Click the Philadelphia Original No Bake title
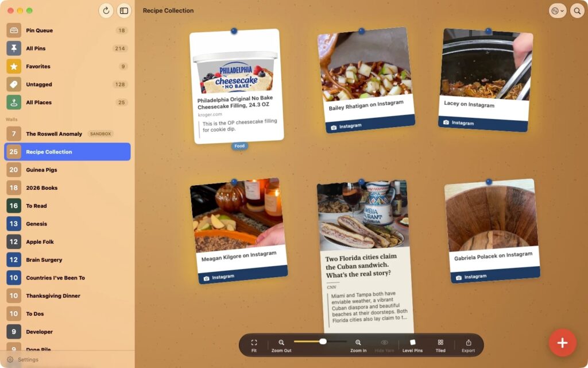 [235, 102]
